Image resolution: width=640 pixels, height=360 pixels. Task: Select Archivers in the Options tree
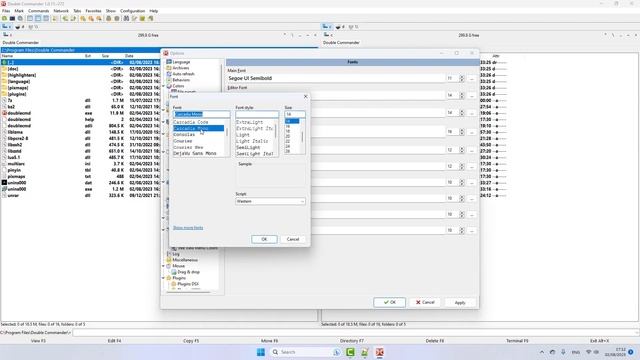pos(181,68)
